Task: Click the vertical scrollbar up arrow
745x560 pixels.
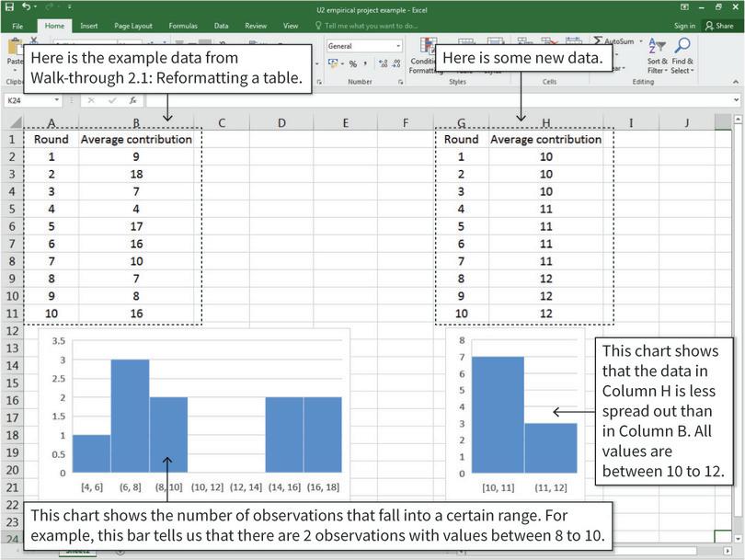Action: [739, 120]
